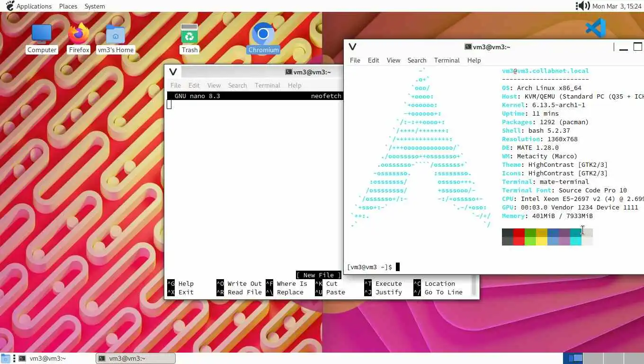The height and width of the screenshot is (364, 644).
Task: Click the '^F Where Is' nano shortcut
Action: click(x=286, y=284)
